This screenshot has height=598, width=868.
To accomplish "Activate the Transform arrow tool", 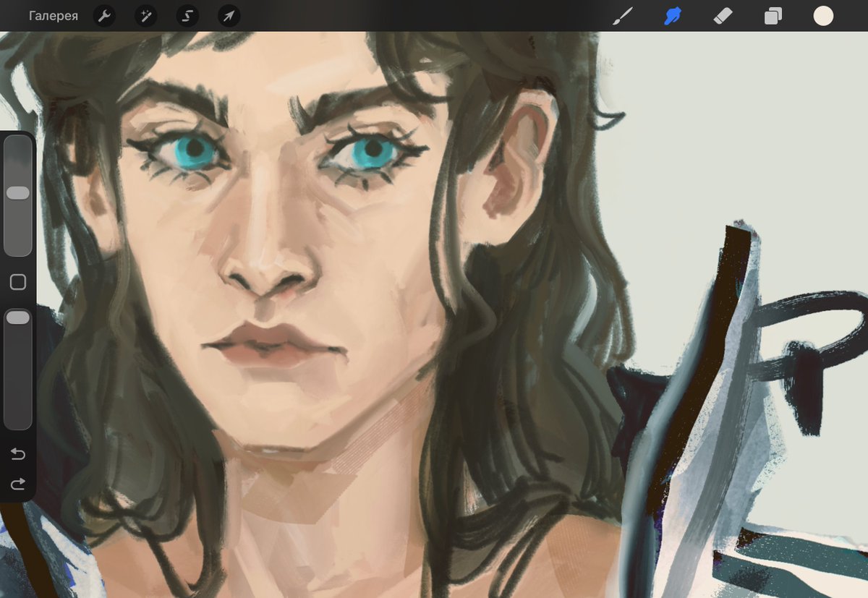I will [x=229, y=16].
